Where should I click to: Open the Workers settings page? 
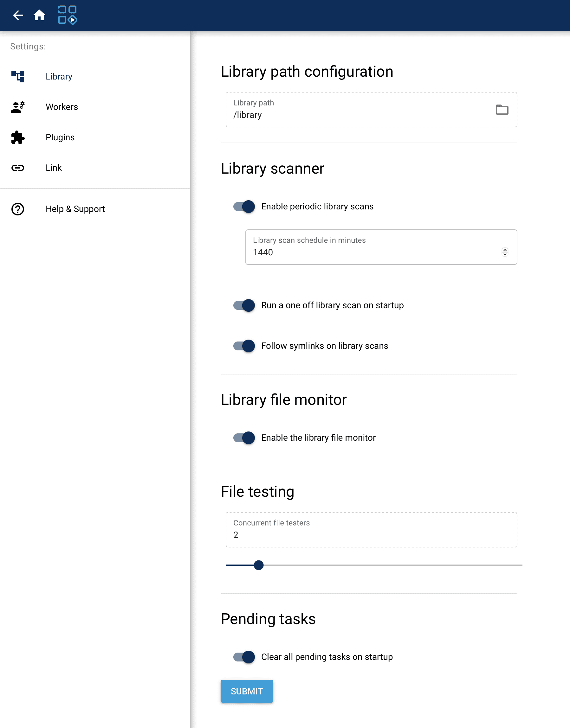click(x=62, y=107)
